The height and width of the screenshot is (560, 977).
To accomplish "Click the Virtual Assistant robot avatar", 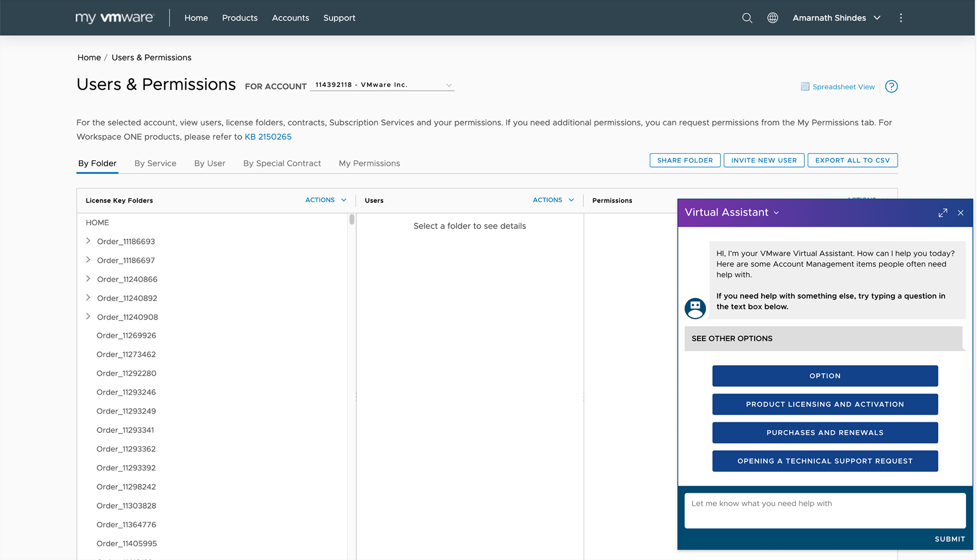I will (695, 308).
